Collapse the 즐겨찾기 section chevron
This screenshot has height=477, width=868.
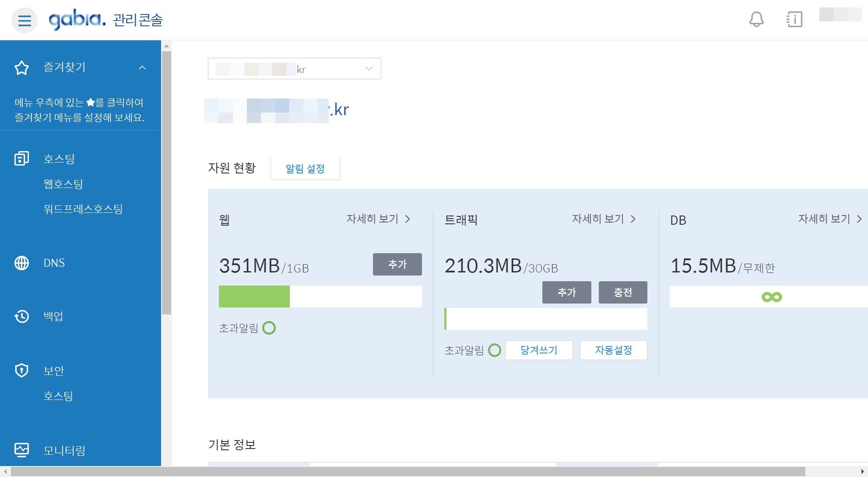click(142, 67)
